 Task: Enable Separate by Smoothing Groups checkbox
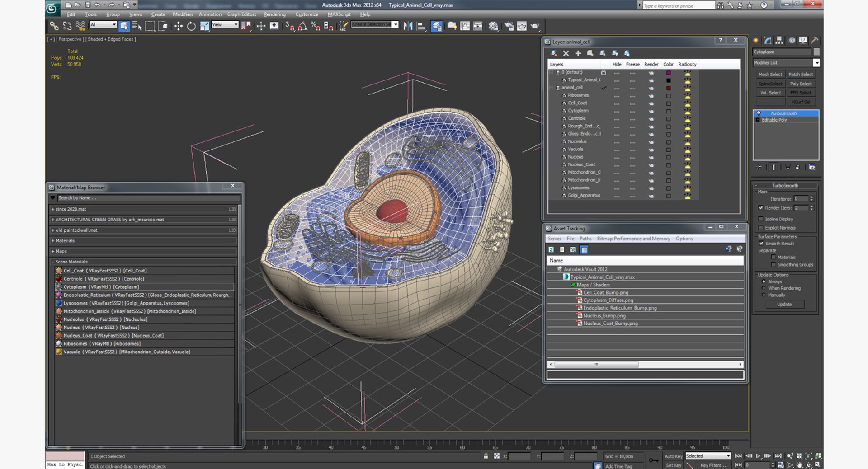774,265
